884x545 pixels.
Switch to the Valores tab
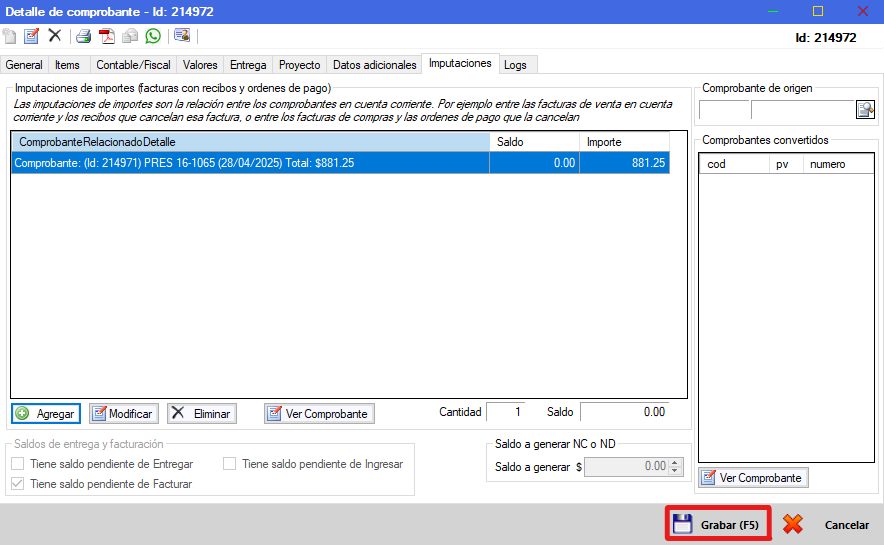200,65
